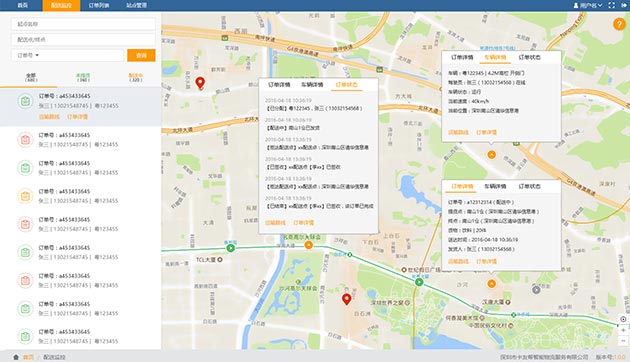630x362 pixels.
Task: Click the red map pin near the top-left of the map
Action: pos(200,83)
